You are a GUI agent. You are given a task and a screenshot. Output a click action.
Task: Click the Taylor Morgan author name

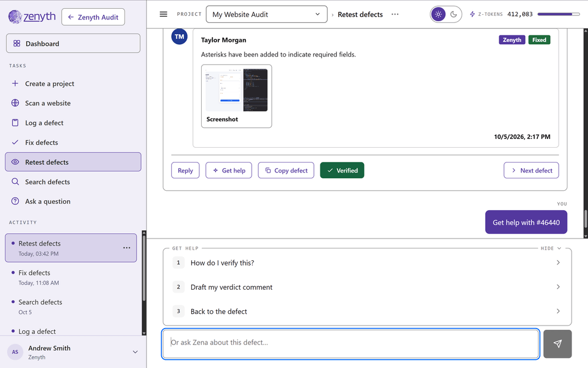[223, 40]
